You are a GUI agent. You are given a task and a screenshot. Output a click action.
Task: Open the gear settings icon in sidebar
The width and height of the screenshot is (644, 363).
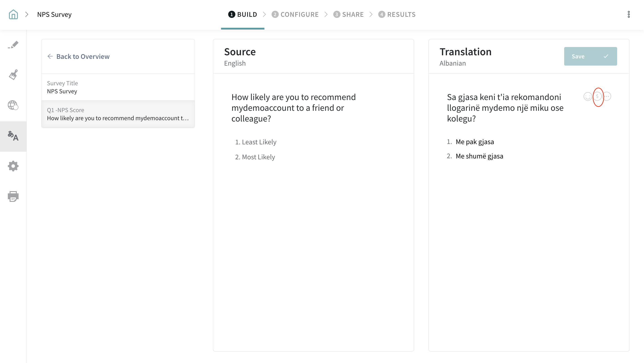click(13, 166)
